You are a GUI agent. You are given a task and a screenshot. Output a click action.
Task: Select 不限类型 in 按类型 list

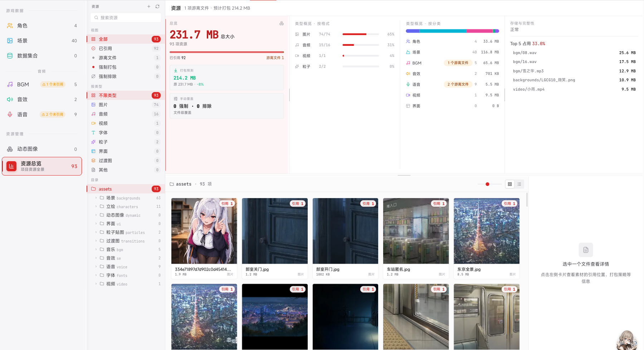(126, 95)
